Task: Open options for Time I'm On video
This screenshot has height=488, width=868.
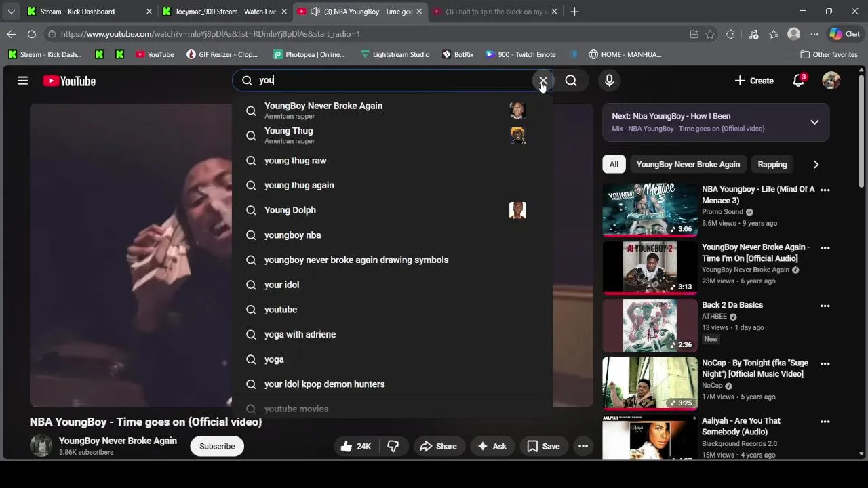Action: click(825, 248)
